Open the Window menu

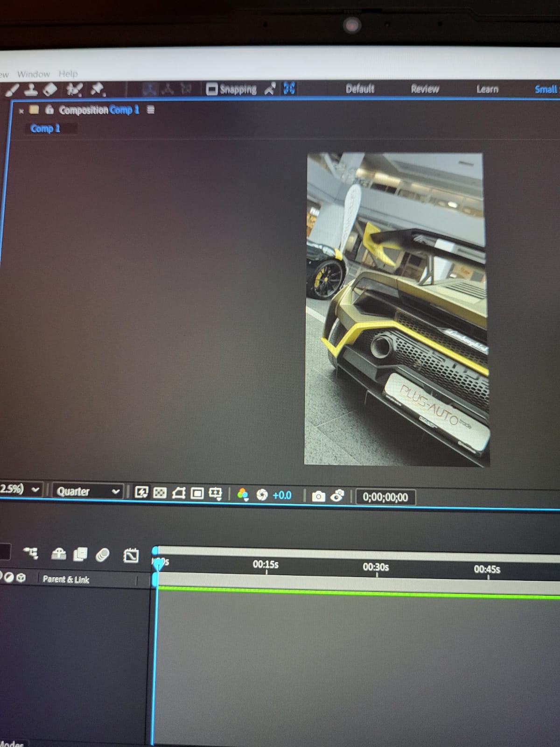point(34,74)
